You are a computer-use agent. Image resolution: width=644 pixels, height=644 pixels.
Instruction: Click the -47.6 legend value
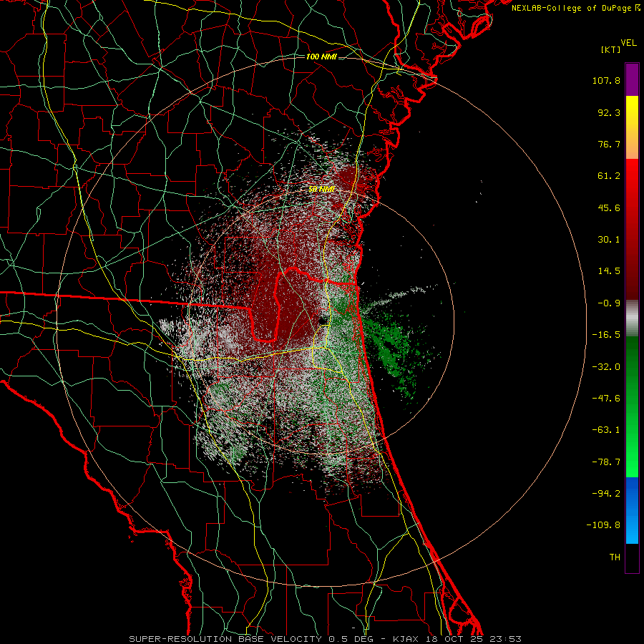click(x=606, y=399)
